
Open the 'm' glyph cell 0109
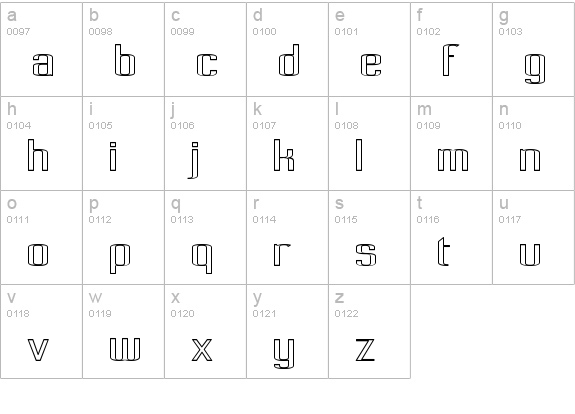451,143
